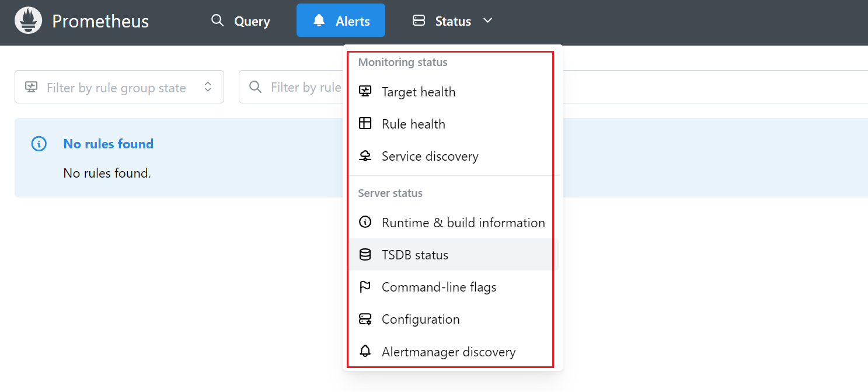The height and width of the screenshot is (392, 868).
Task: Click the Configuration server-cog icon
Action: tap(365, 319)
